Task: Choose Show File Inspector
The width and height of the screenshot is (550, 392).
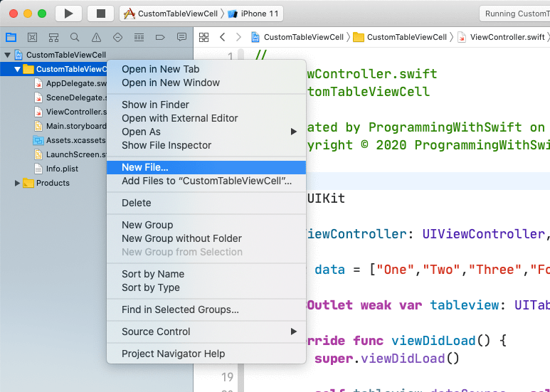Action: [206, 146]
